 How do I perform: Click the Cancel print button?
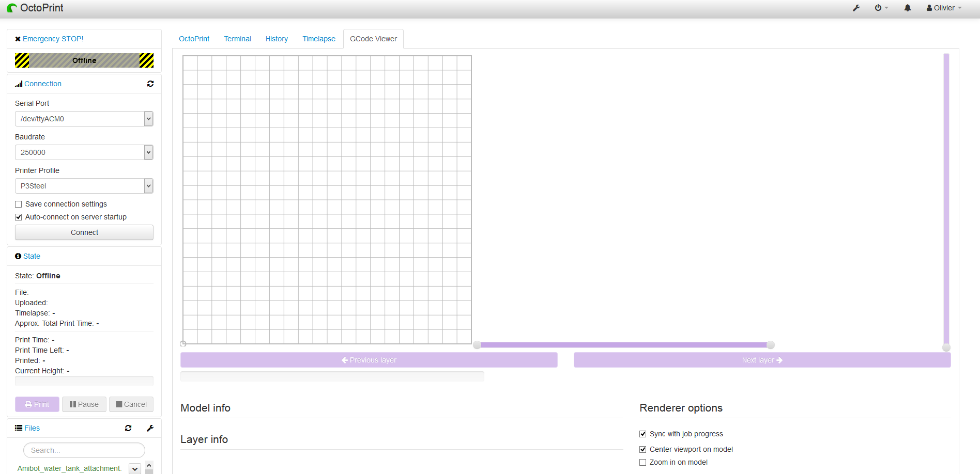click(x=131, y=404)
